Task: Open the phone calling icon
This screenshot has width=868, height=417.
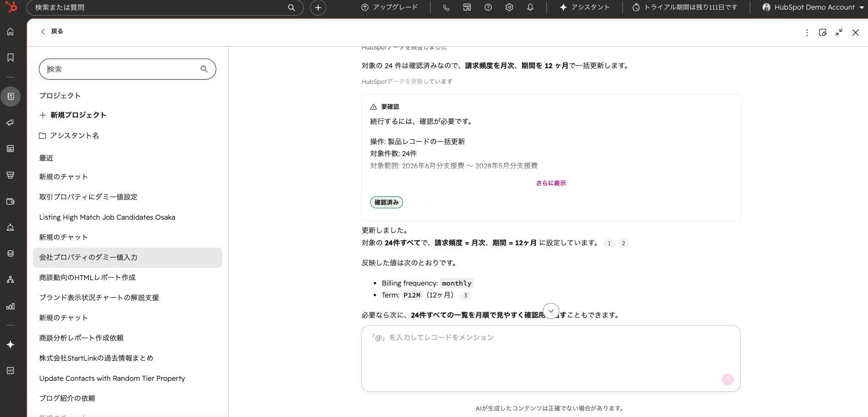Action: pyautogui.click(x=446, y=7)
